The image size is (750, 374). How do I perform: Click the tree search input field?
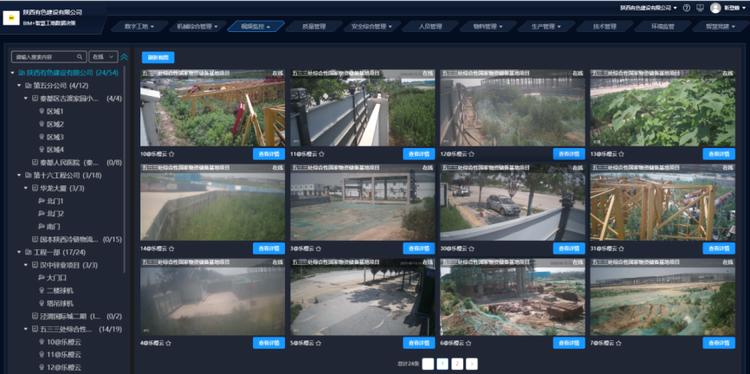click(46, 57)
